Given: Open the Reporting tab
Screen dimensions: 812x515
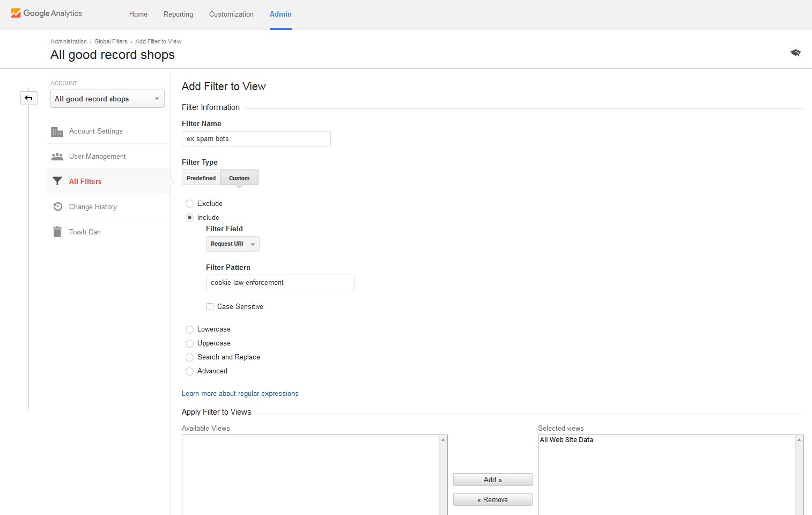Looking at the screenshot, I should tap(178, 14).
